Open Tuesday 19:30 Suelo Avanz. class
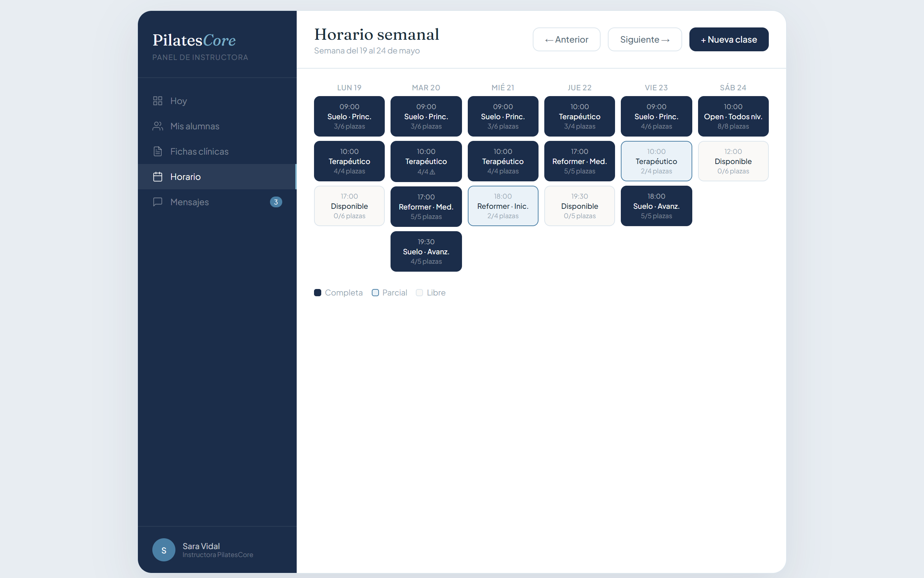The width and height of the screenshot is (924, 578). (x=426, y=251)
